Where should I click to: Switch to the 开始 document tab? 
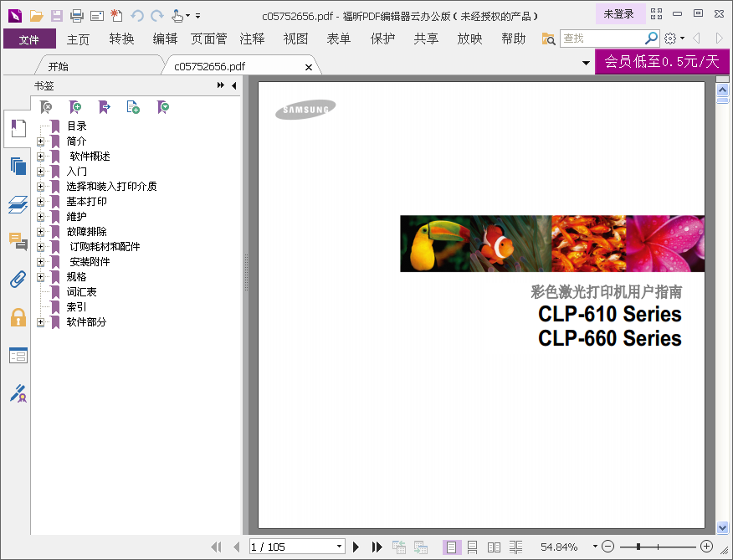click(59, 67)
